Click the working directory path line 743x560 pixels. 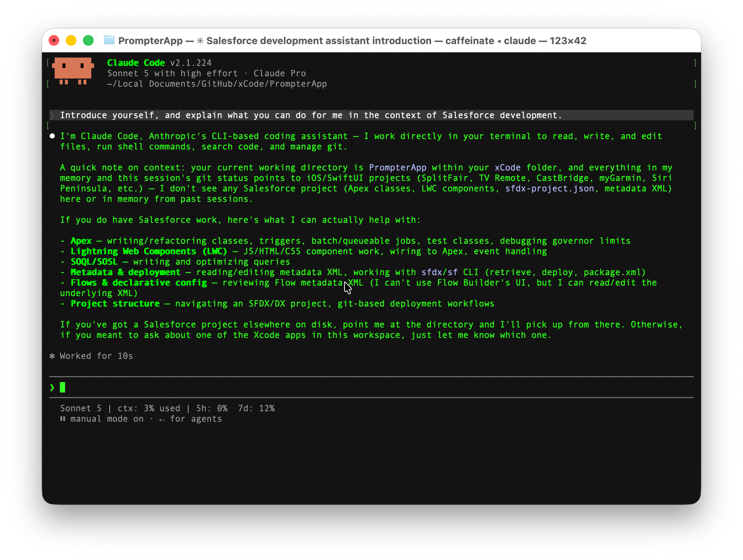point(217,84)
